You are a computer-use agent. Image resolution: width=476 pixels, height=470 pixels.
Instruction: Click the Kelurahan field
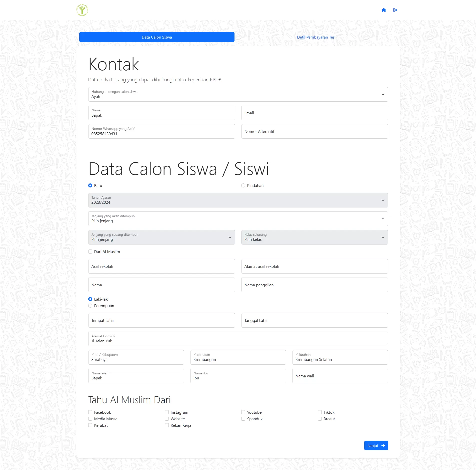340,357
